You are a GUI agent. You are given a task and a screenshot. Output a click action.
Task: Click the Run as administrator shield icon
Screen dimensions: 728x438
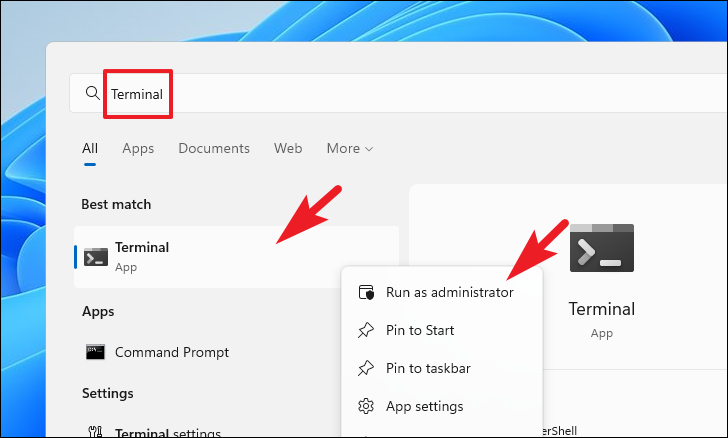[366, 292]
